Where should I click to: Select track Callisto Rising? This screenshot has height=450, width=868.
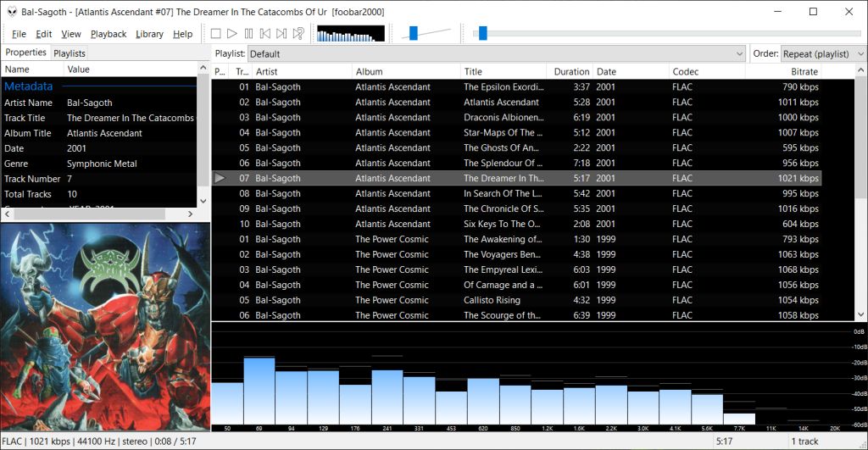pyautogui.click(x=516, y=300)
